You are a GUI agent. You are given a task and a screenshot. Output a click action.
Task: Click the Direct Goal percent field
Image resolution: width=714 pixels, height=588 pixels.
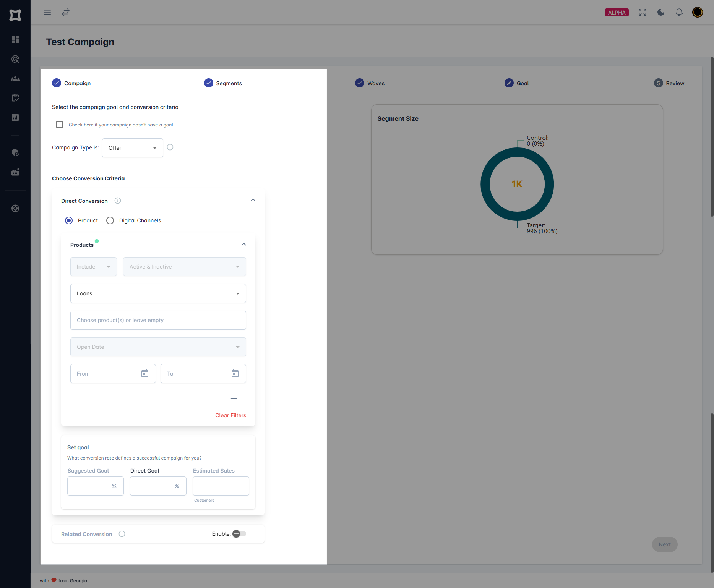pos(158,486)
